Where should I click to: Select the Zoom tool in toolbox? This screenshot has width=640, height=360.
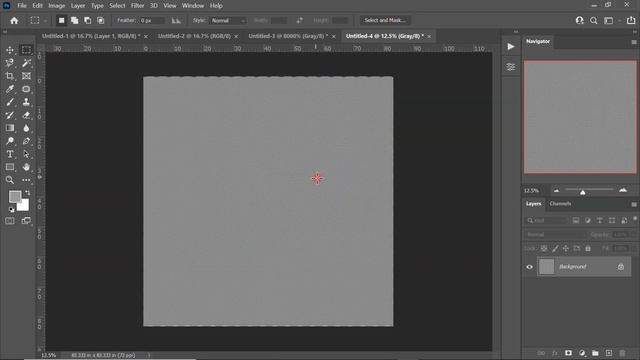tap(10, 180)
